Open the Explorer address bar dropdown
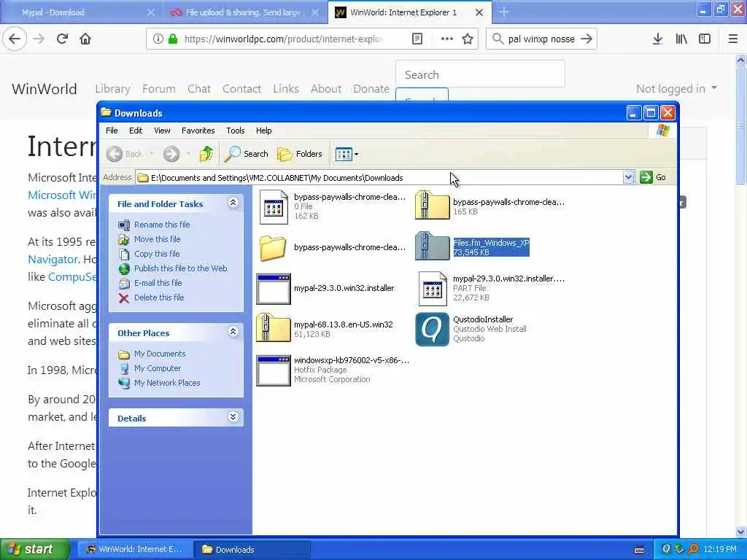The height and width of the screenshot is (560, 747). 628,177
